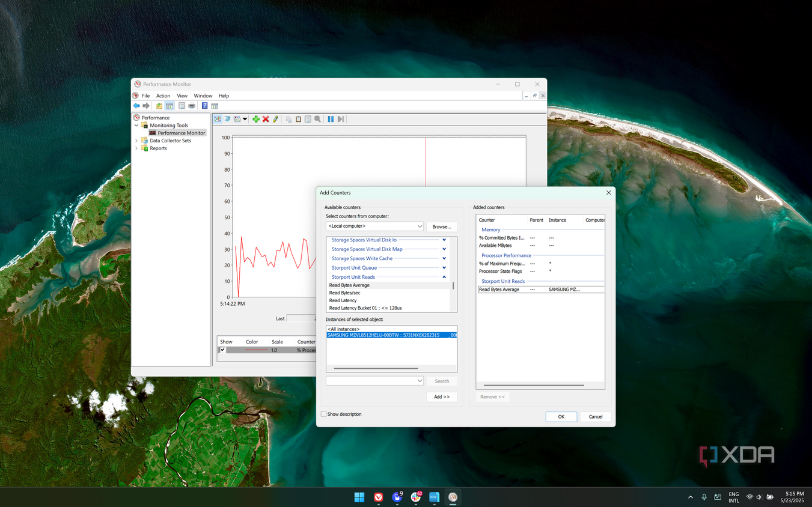Toggle the Show checkbox for % Processor counter
The image size is (812, 507).
point(222,350)
